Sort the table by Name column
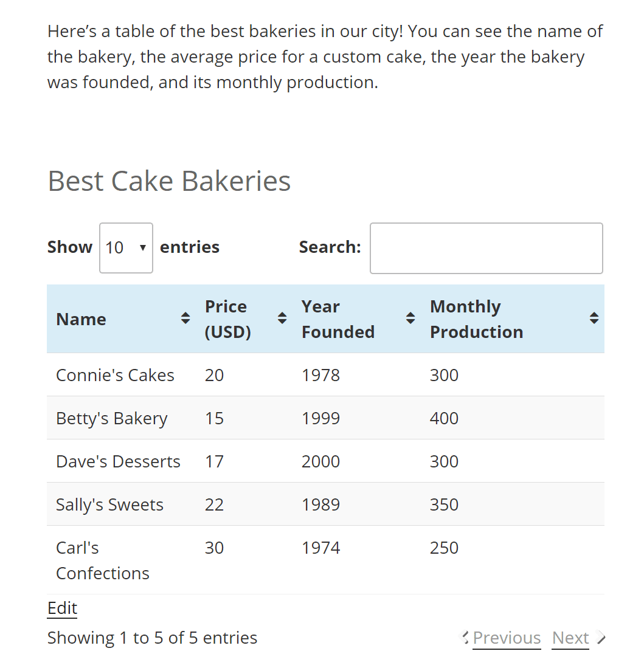The height and width of the screenshot is (668, 644). pos(81,319)
